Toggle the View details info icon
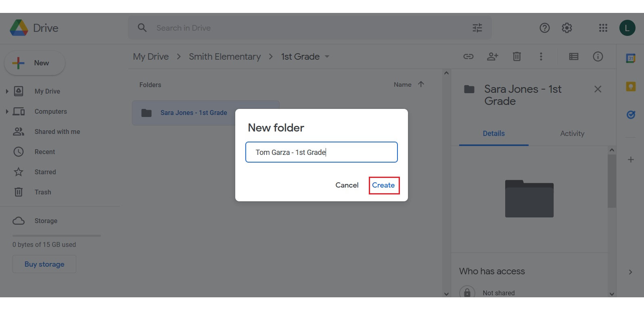Image resolution: width=644 pixels, height=309 pixels. click(x=598, y=56)
